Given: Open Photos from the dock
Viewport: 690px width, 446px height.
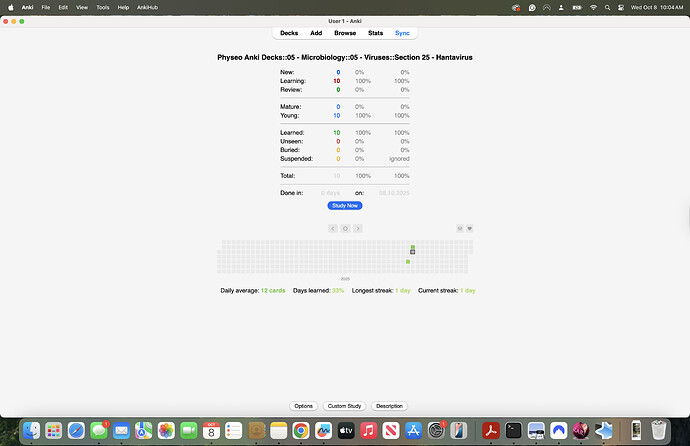Looking at the screenshot, I should pyautogui.click(x=166, y=431).
